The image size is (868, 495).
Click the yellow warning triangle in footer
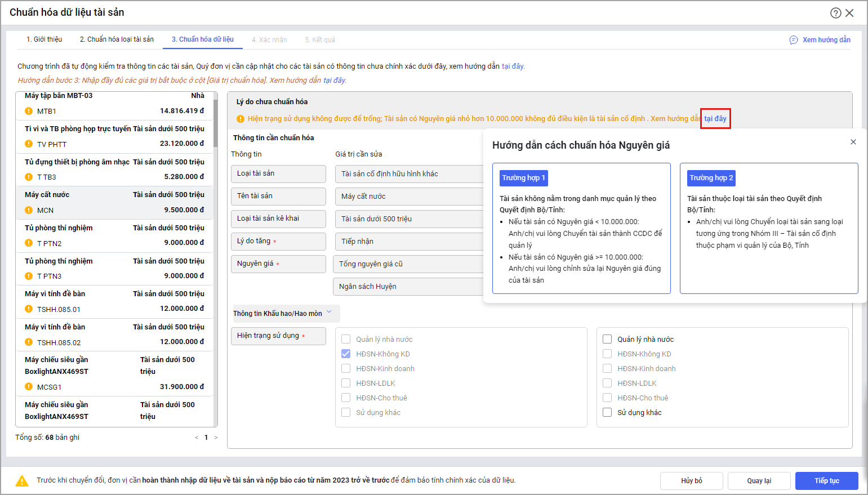pos(22,481)
